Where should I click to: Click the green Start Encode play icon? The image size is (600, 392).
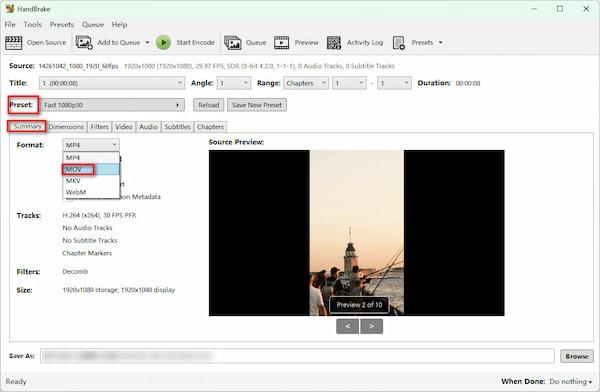click(x=163, y=42)
